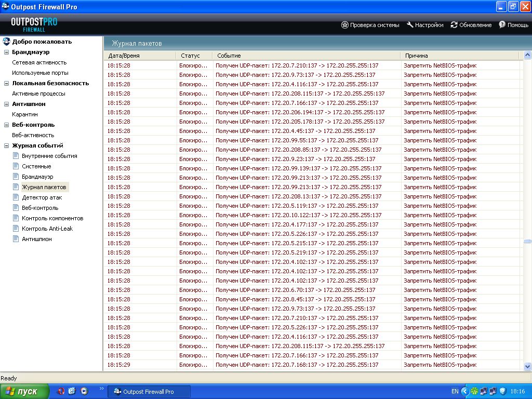This screenshot has width=532, height=399.
Task: Click the log icon beside Веб-контроль
Action: pos(16,208)
